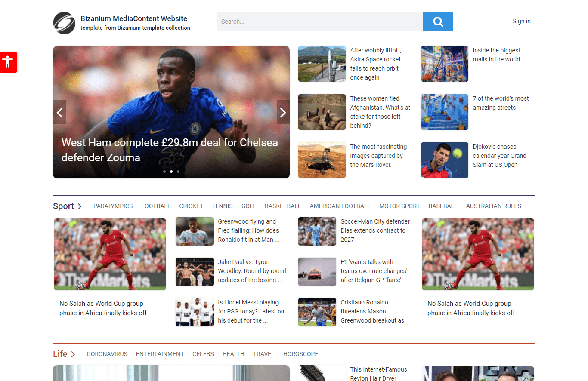Image resolution: width=588 pixels, height=381 pixels.
Task: Open the Lionel Messi PSG debut article
Action: click(x=251, y=311)
